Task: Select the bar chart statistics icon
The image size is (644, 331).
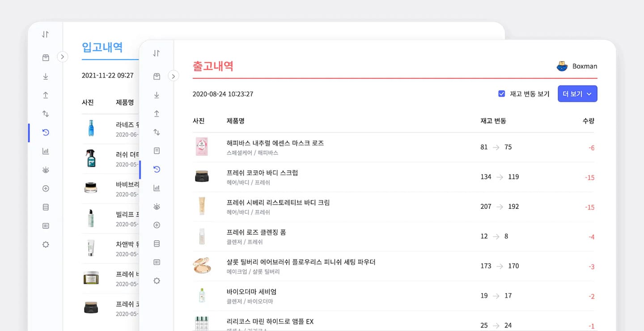Action: (157, 188)
